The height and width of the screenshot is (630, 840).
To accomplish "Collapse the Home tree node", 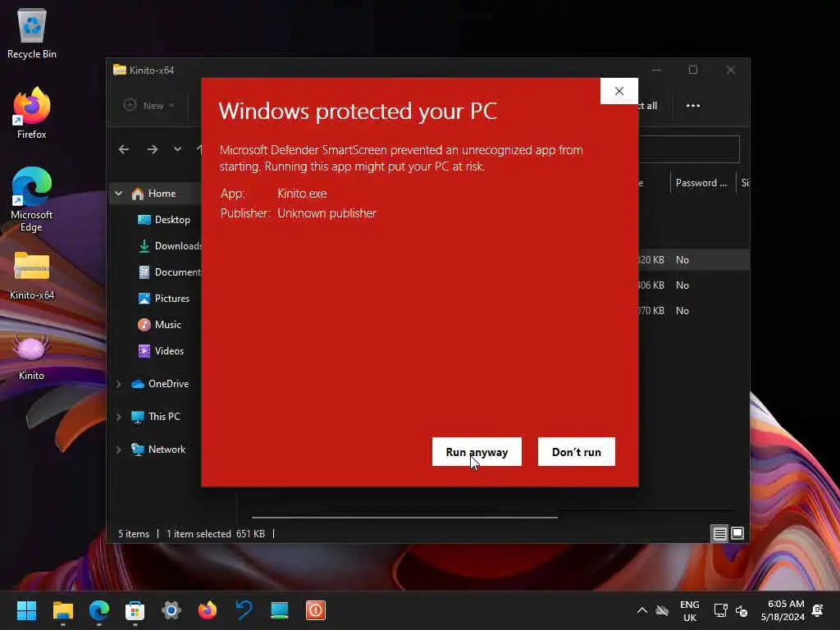I will point(118,194).
